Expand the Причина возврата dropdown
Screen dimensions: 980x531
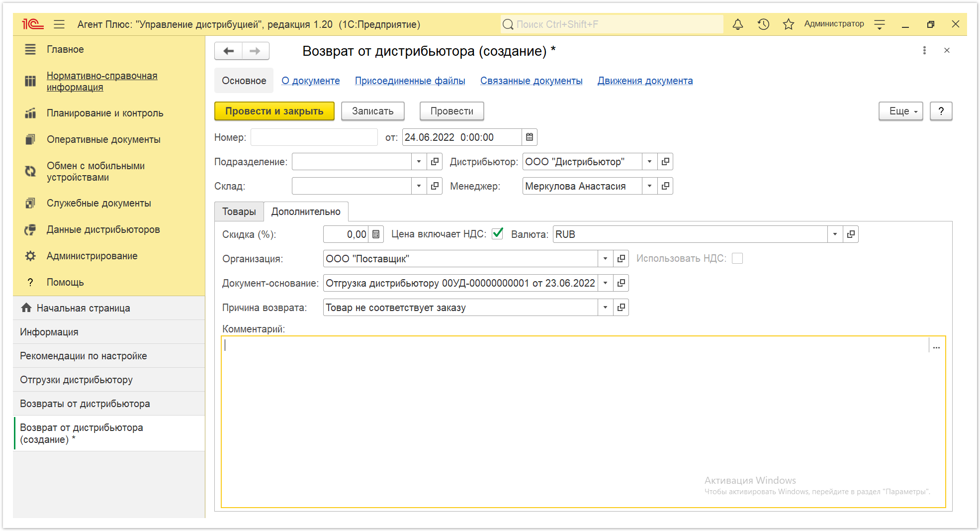coord(605,308)
